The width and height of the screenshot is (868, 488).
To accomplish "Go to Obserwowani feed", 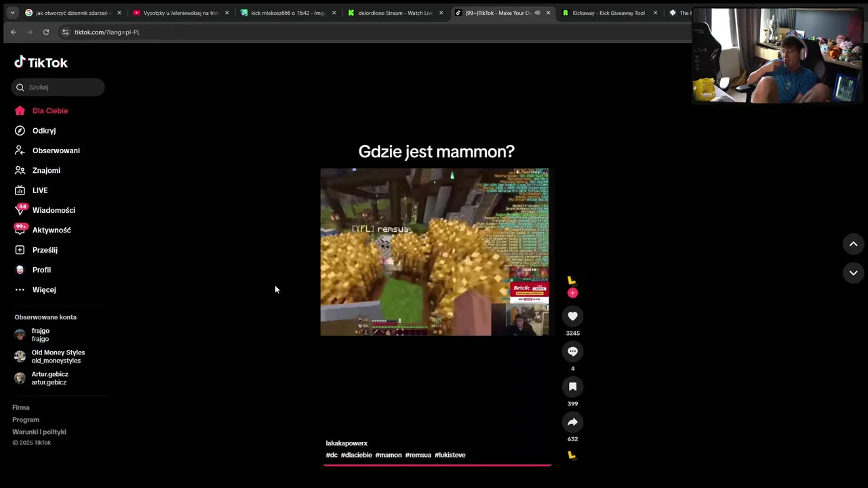I will 56,150.
